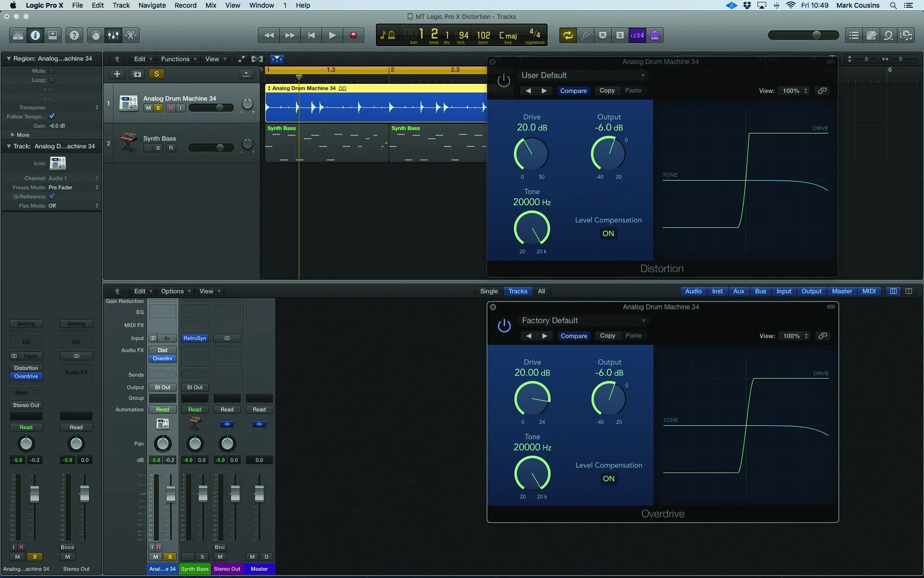
Task: Open the Navigate menu in menu bar
Action: coord(152,5)
